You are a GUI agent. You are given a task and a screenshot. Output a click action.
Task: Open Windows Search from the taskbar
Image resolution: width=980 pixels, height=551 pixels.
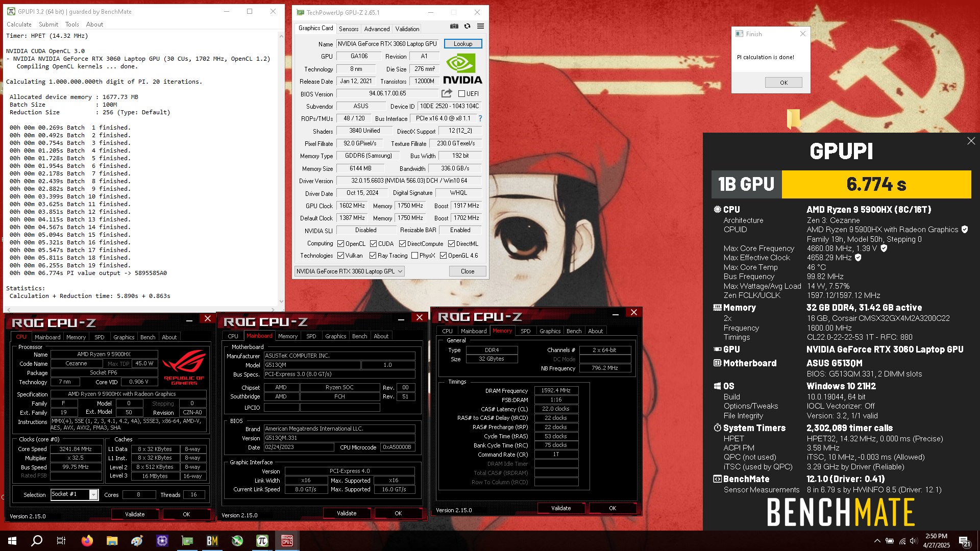pyautogui.click(x=37, y=541)
